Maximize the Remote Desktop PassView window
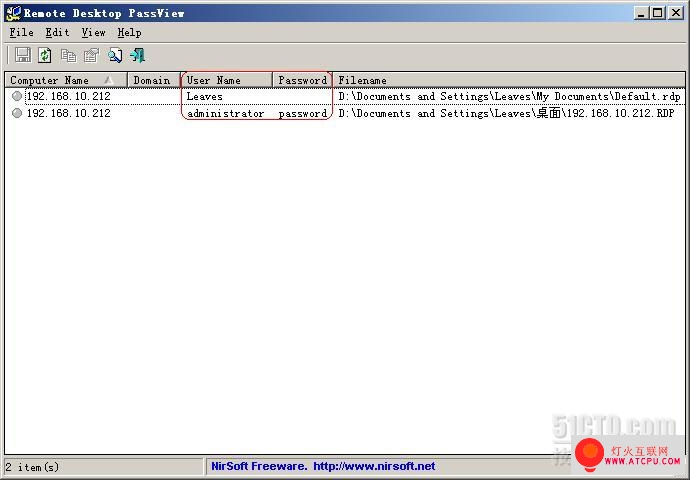The image size is (690, 480). (x=657, y=13)
